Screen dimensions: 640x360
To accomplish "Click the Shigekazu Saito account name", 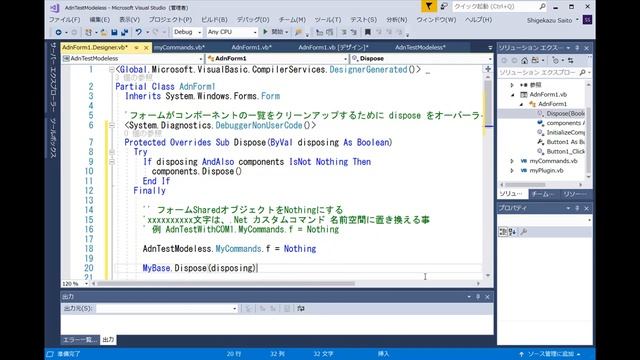I will click(549, 20).
